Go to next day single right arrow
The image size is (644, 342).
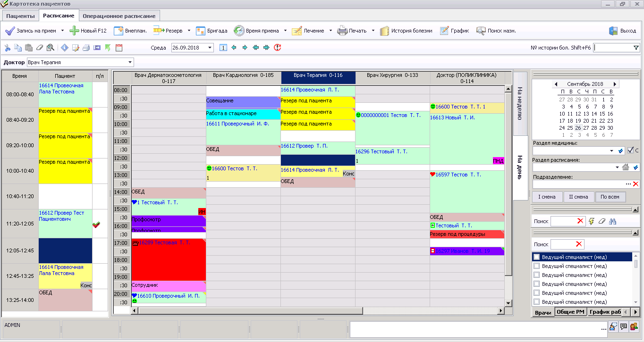[x=245, y=48]
